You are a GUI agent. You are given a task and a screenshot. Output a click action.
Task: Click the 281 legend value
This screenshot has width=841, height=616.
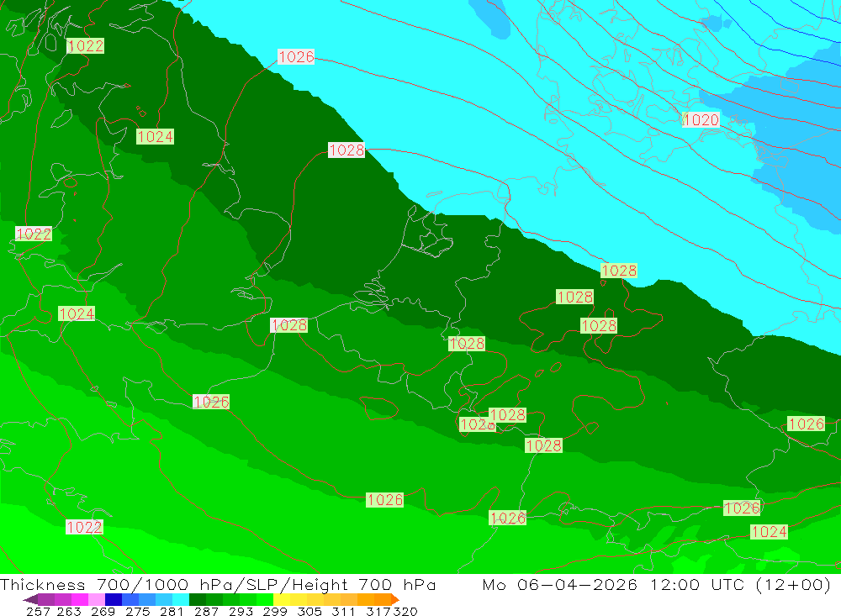pyautogui.click(x=171, y=611)
